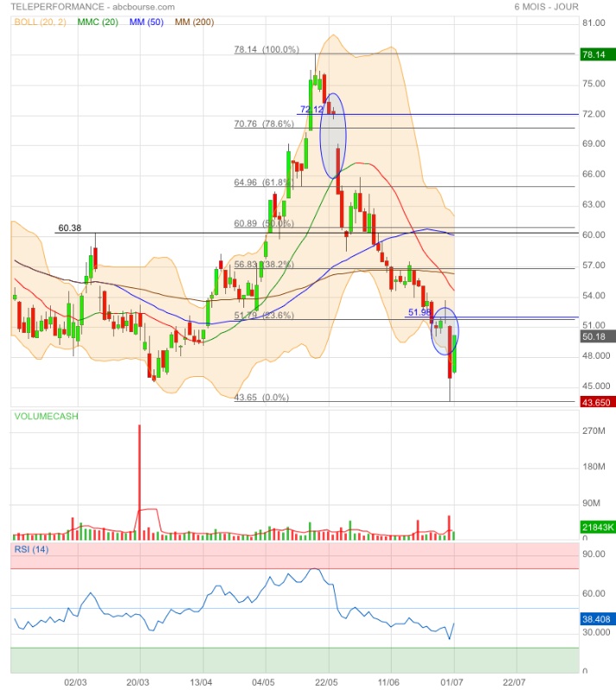This screenshot has width=616, height=690.
Task: Click the green 78.14 price tag
Action: (x=598, y=54)
